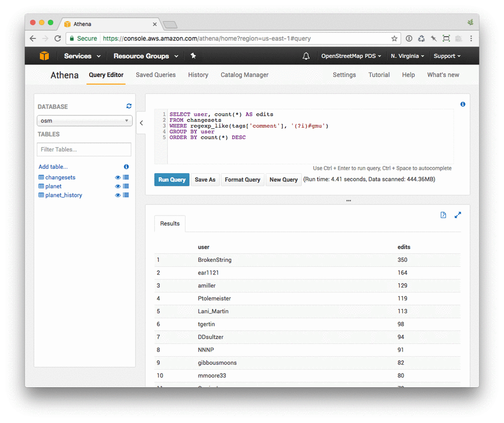Preview the changesets table with eye icon
The height and width of the screenshot is (423, 504).
pos(117,177)
